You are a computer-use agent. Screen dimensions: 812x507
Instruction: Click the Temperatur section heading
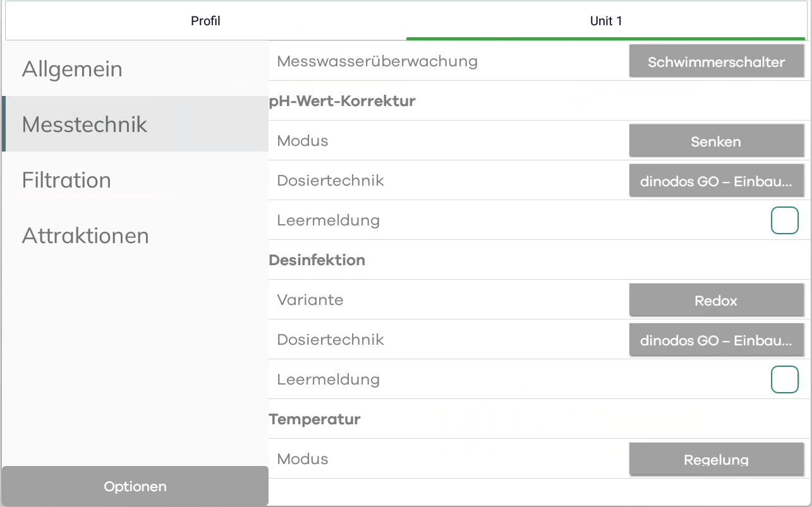(315, 419)
